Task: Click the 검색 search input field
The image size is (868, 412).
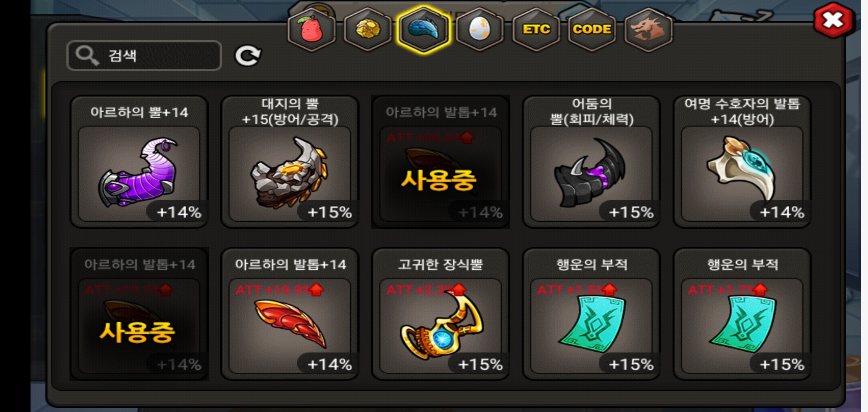Action: pyautogui.click(x=144, y=56)
